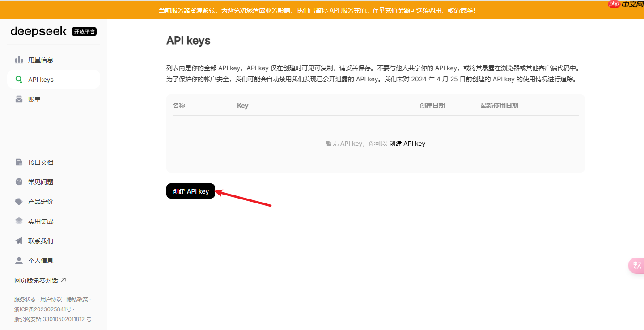This screenshot has width=644, height=330.
Task: Click the 联系我们 megaphone icon
Action: pyautogui.click(x=19, y=241)
